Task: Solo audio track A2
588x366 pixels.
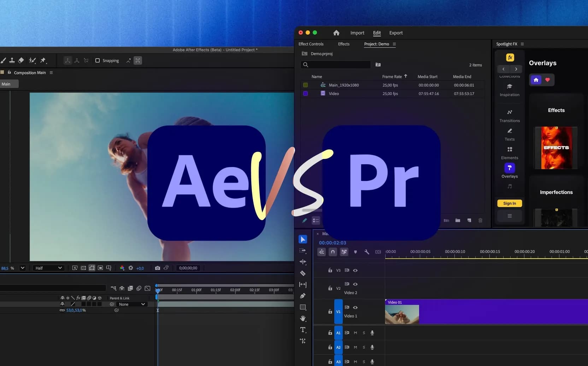Action: pyautogui.click(x=364, y=347)
